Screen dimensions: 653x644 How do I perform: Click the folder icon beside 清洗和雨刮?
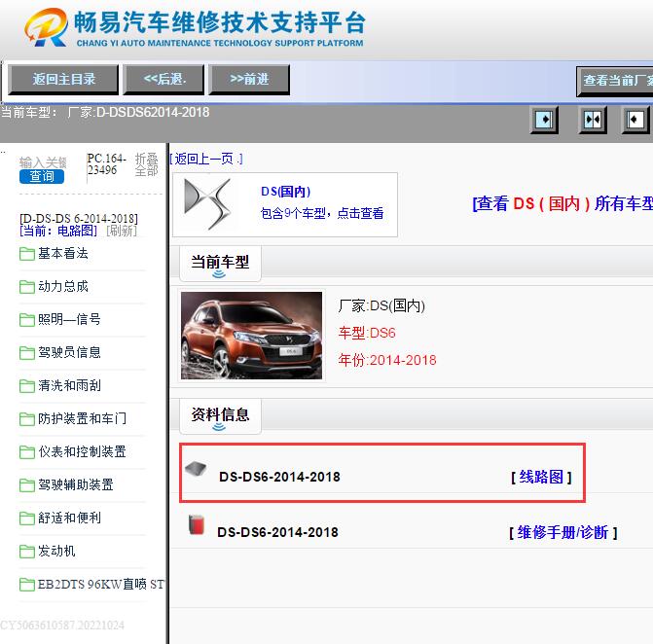pyautogui.click(x=27, y=386)
